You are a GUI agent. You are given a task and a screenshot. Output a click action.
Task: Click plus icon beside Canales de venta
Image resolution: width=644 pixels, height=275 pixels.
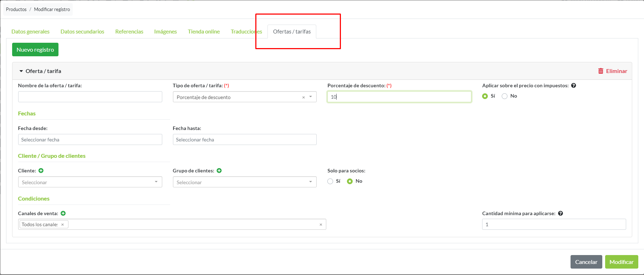[63, 213]
